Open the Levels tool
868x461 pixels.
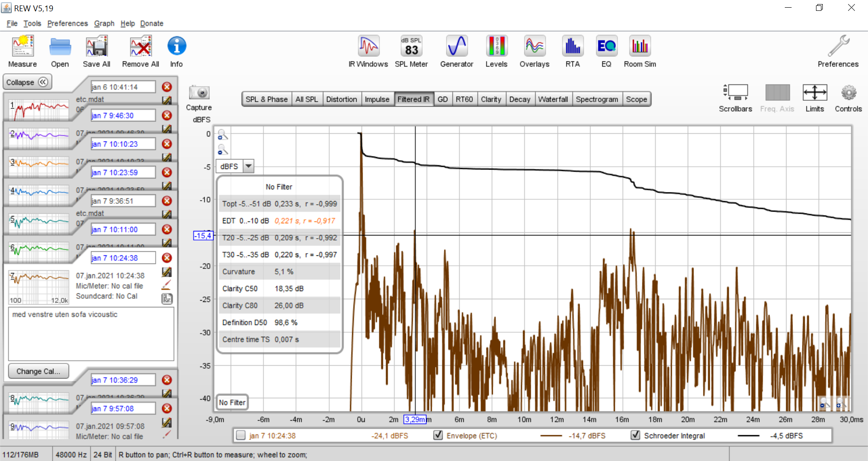pyautogui.click(x=496, y=46)
